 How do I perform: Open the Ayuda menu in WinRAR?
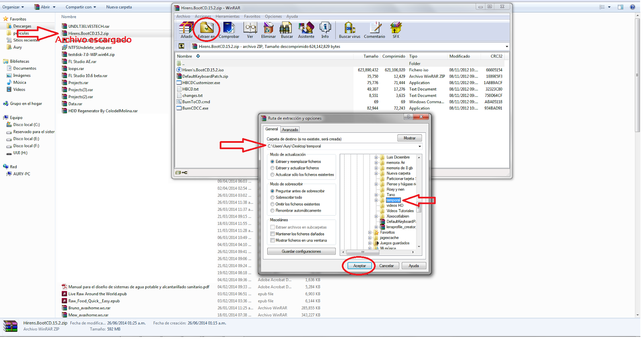coord(292,16)
